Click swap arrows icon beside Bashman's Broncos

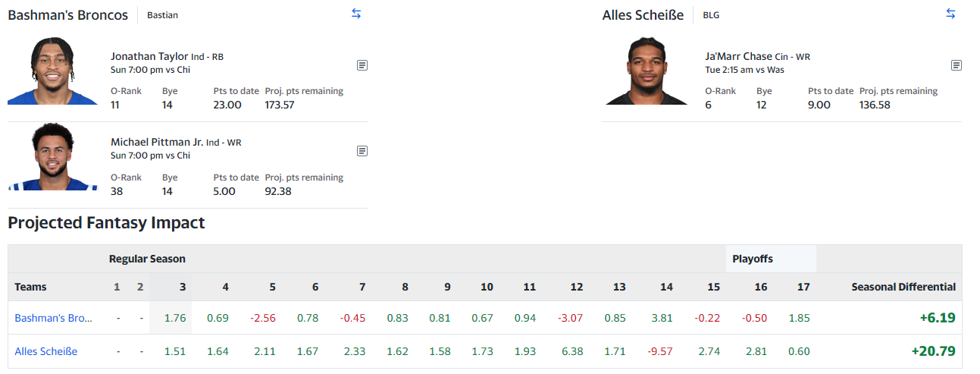point(356,14)
